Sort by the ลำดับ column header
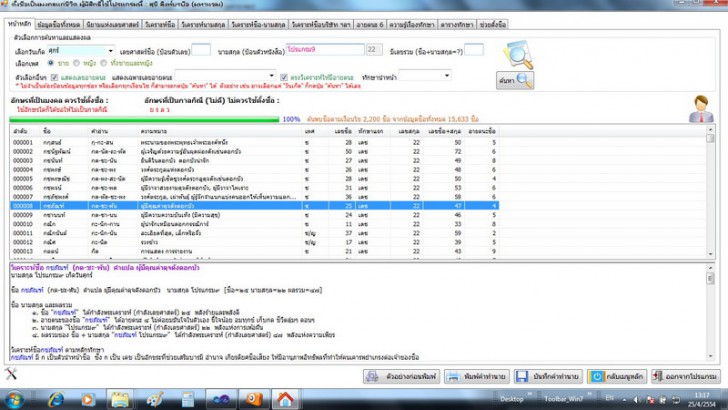This screenshot has width=728, height=410. click(x=25, y=131)
